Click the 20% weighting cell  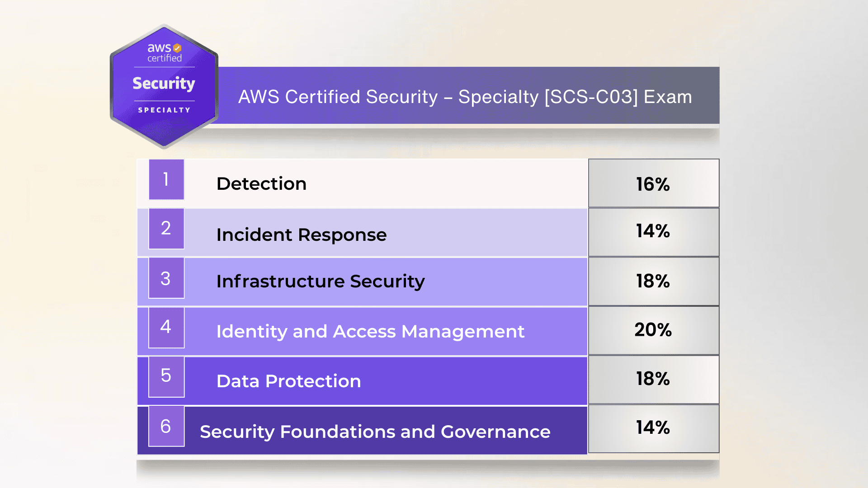tap(653, 330)
